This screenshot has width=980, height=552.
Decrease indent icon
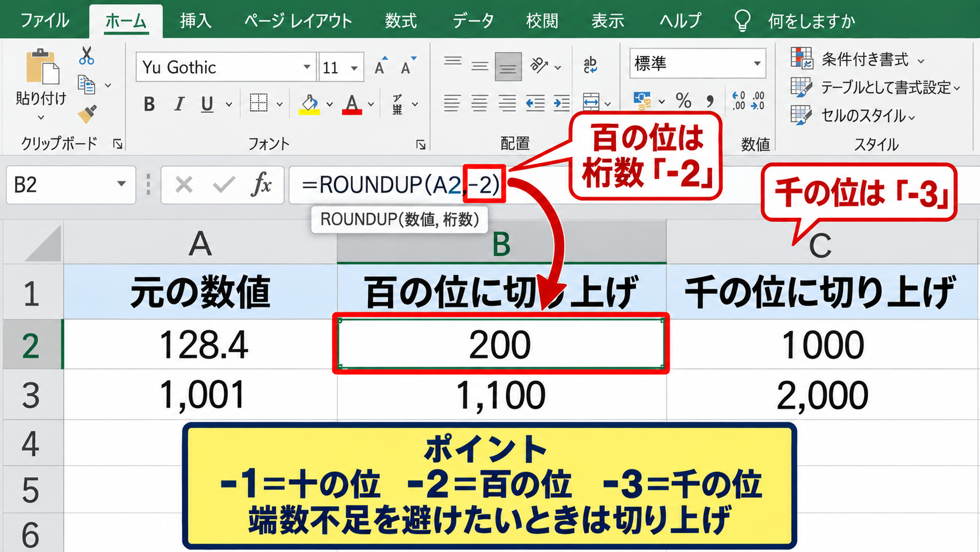coord(535,103)
